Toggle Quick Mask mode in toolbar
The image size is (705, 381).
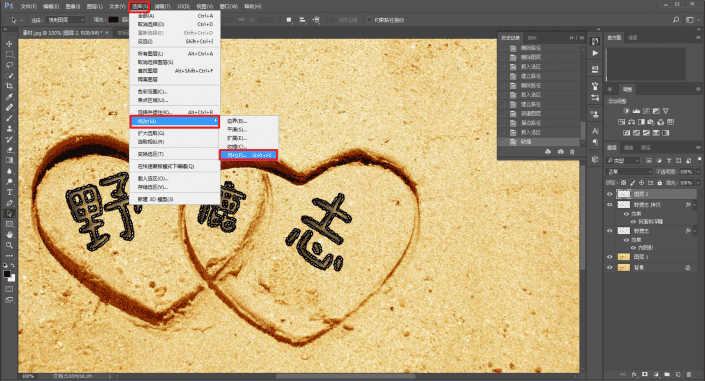coord(9,289)
